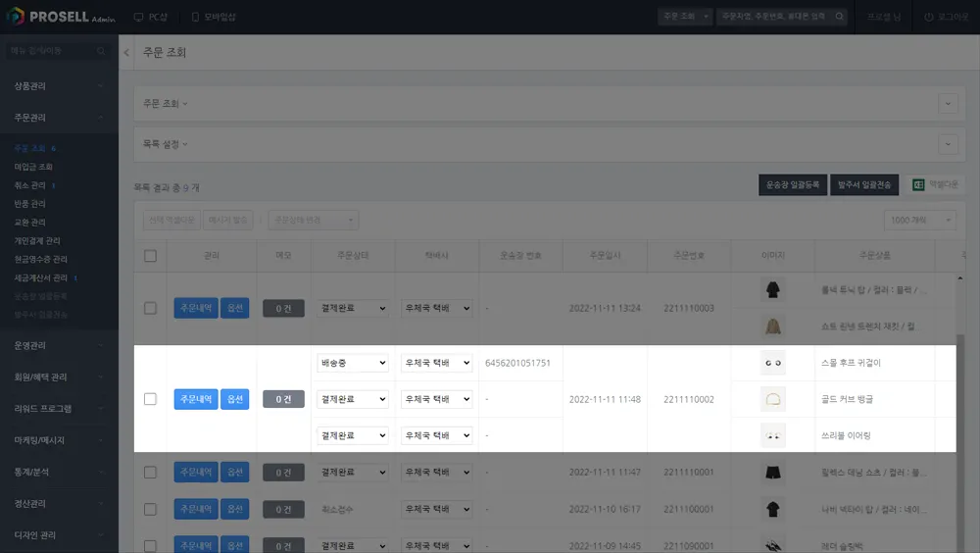
Task: Open the 1000 개씩 page size dropdown
Action: [x=920, y=221]
